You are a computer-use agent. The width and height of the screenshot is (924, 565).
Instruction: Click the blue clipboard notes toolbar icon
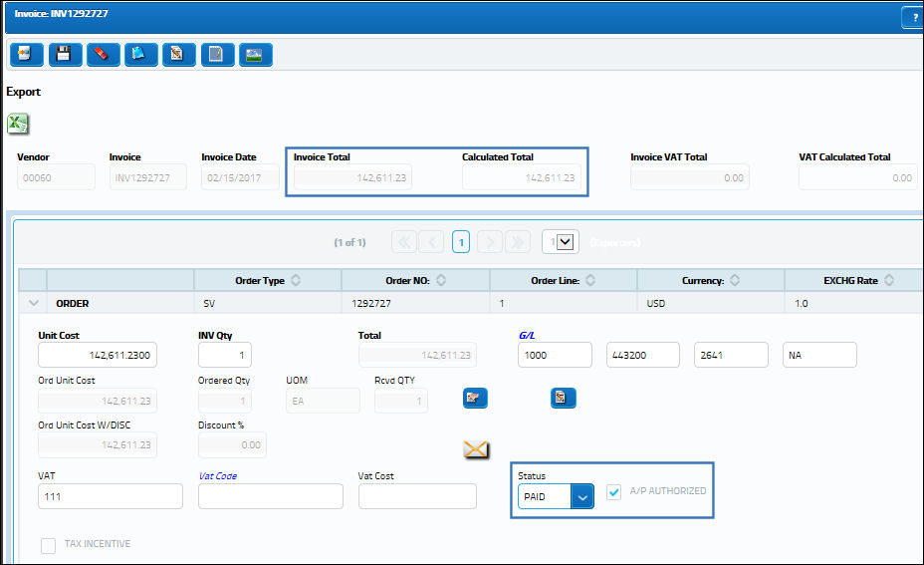(x=140, y=55)
